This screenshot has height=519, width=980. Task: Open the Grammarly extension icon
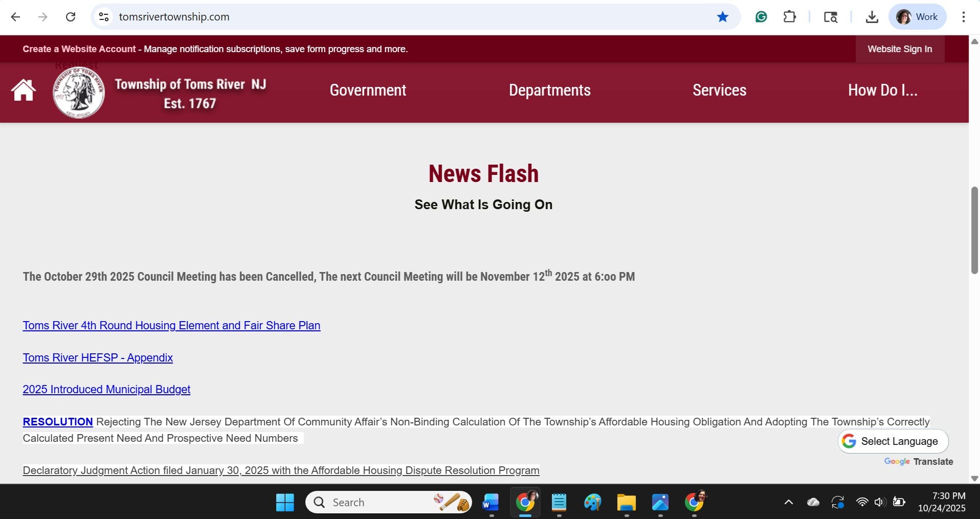point(761,17)
